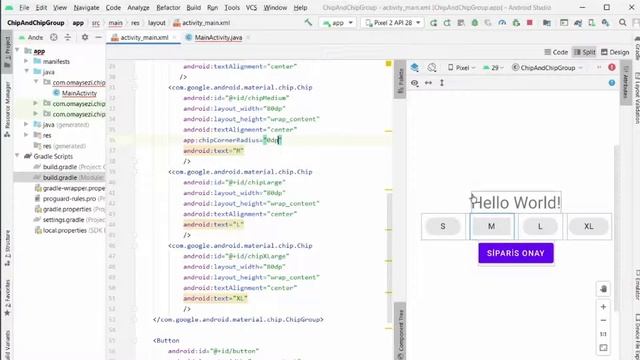Switch editor to Code view mode

[556, 52]
